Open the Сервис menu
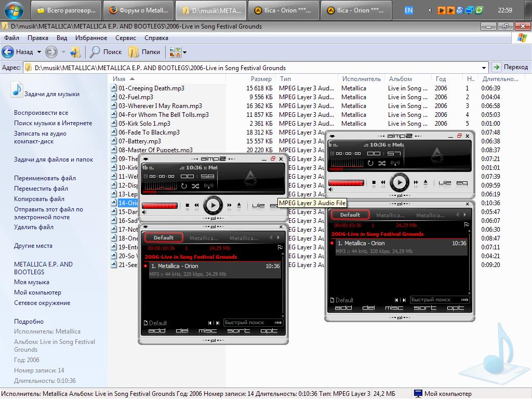This screenshot has height=399, width=532. click(x=126, y=38)
